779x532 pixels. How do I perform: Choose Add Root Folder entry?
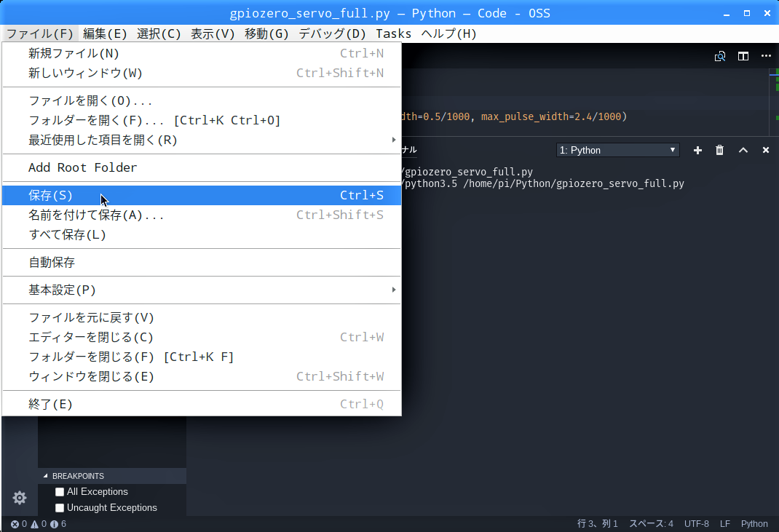coord(201,167)
